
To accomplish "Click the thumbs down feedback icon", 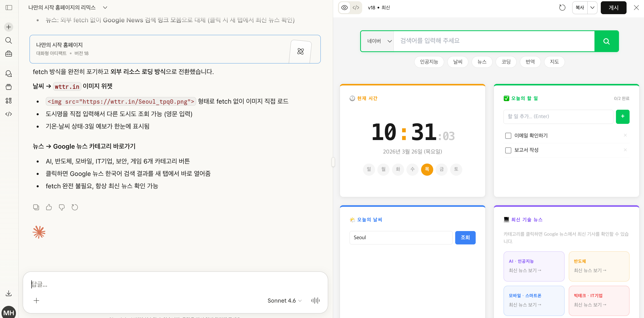I will click(x=62, y=207).
